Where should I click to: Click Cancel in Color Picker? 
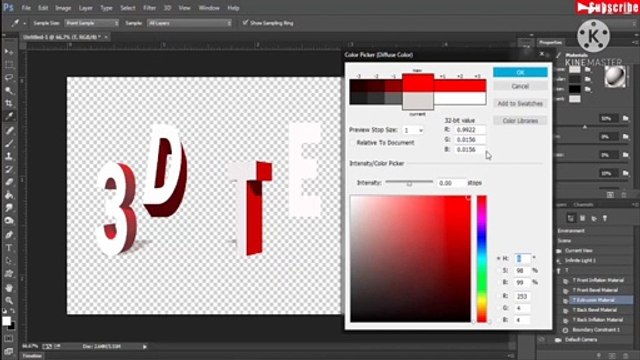(x=520, y=86)
